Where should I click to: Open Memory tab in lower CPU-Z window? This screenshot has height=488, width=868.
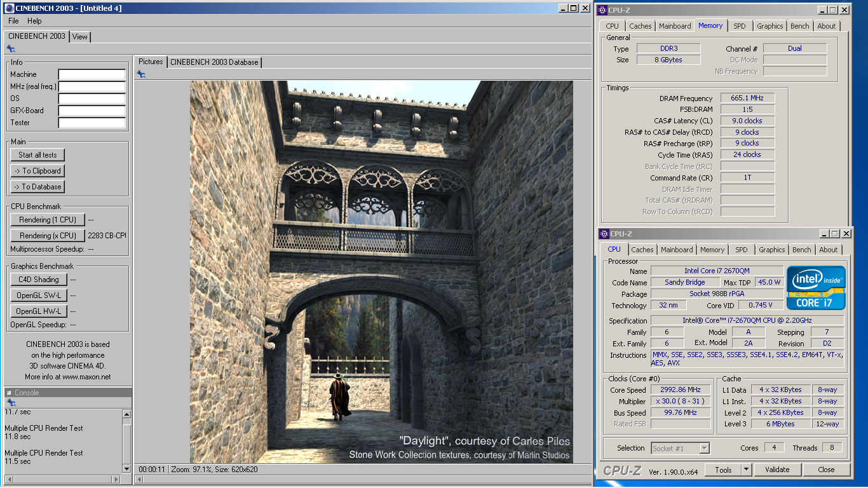(712, 250)
